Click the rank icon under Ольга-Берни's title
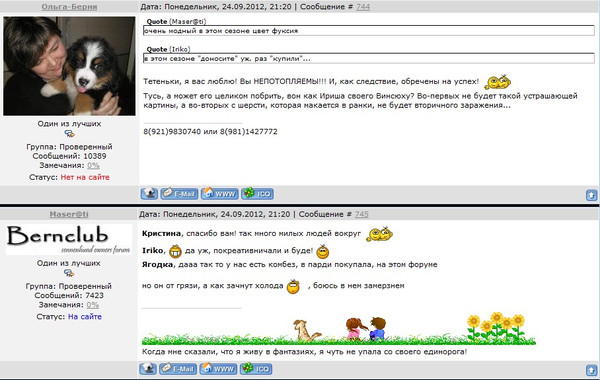 click(69, 134)
